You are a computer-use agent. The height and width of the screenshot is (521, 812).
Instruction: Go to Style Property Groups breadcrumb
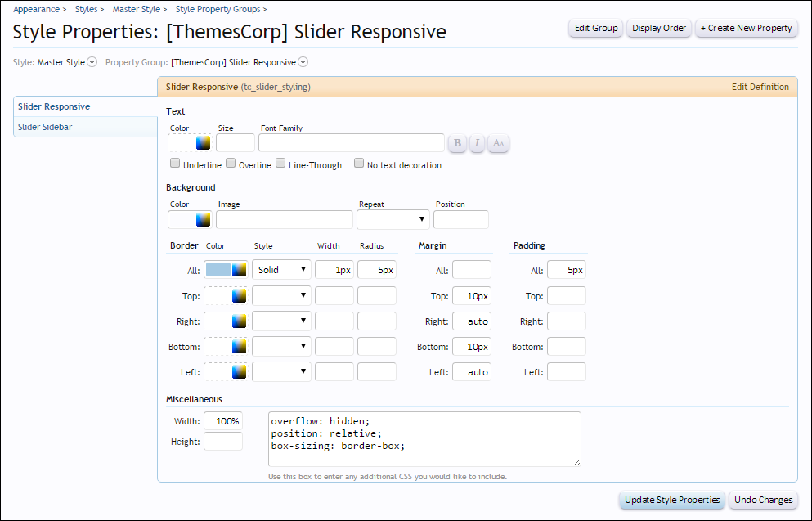[218, 9]
